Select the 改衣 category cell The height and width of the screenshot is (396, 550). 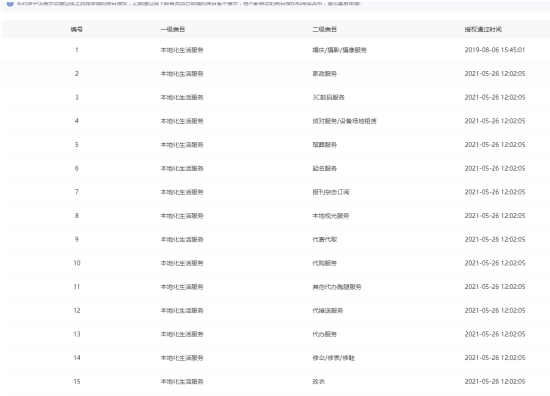(318, 381)
